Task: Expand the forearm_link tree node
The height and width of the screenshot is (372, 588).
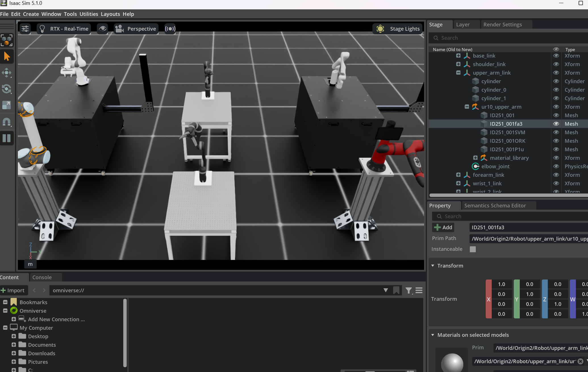Action: click(458, 175)
